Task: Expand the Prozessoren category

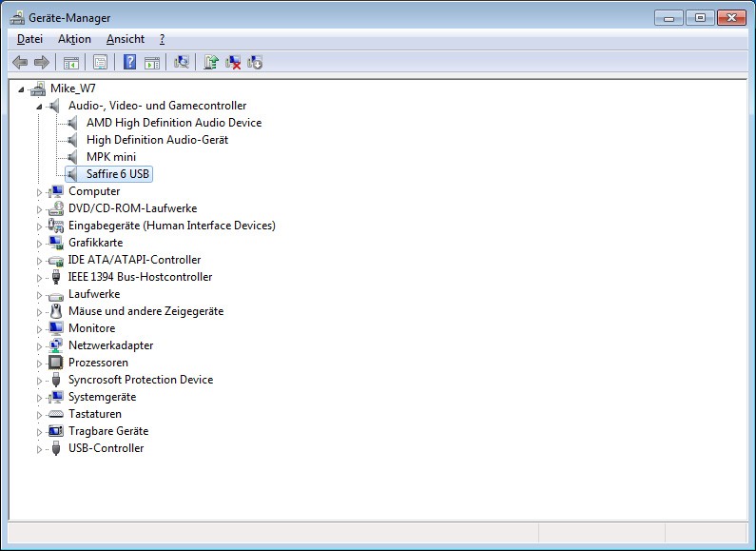Action: click(39, 364)
